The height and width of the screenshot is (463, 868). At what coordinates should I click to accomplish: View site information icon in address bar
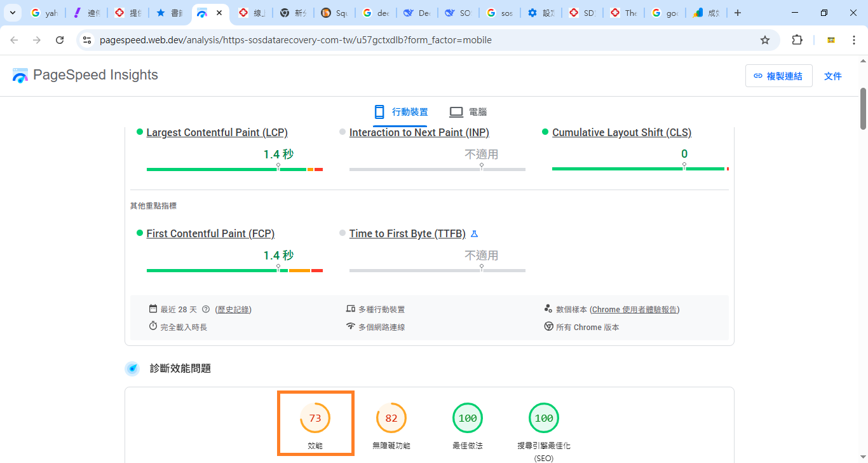click(x=87, y=40)
